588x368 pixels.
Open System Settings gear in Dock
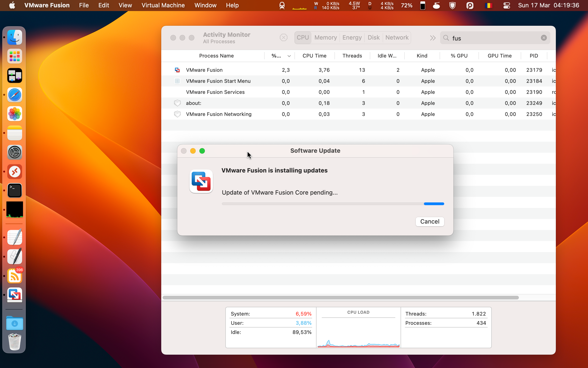point(14,152)
